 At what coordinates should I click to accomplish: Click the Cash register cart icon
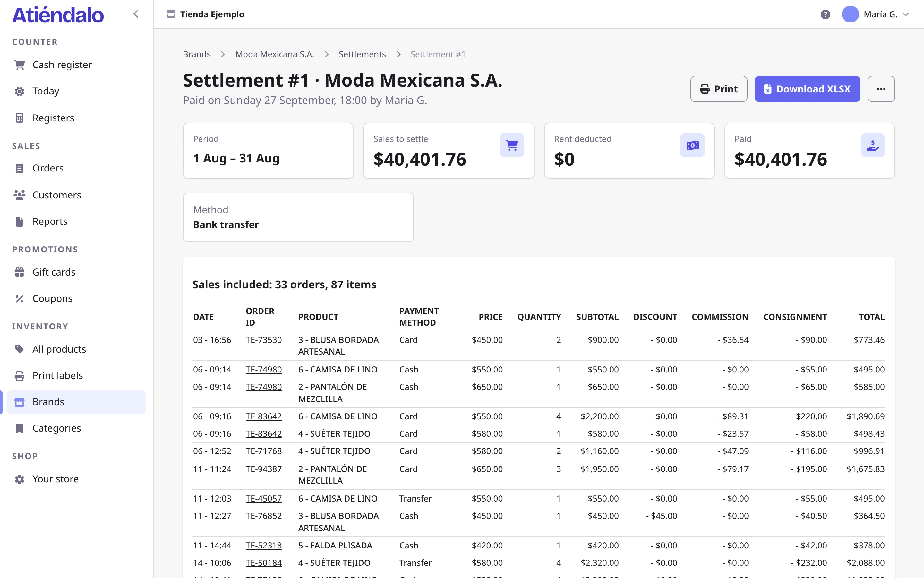click(20, 65)
